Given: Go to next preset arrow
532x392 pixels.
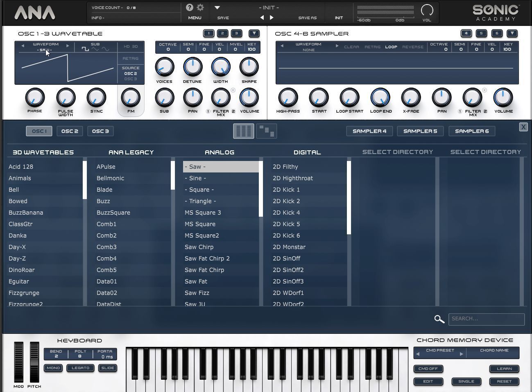Looking at the screenshot, I should point(272,18).
